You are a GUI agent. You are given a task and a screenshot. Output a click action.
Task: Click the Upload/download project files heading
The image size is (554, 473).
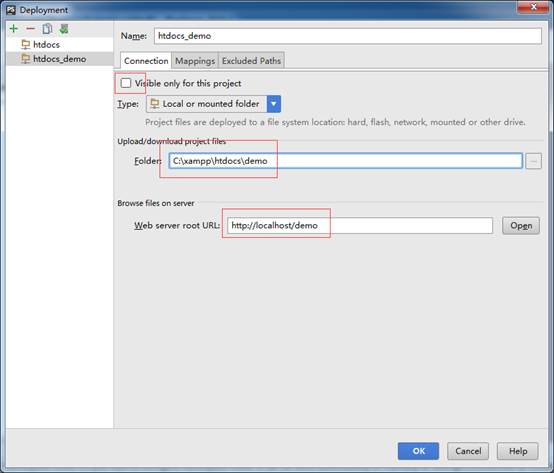click(x=172, y=141)
